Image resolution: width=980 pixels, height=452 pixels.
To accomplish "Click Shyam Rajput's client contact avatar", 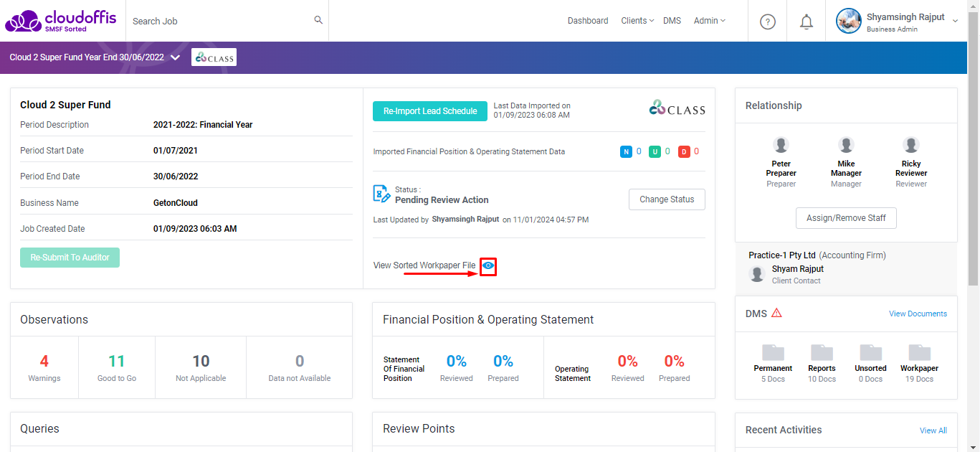I will click(756, 273).
